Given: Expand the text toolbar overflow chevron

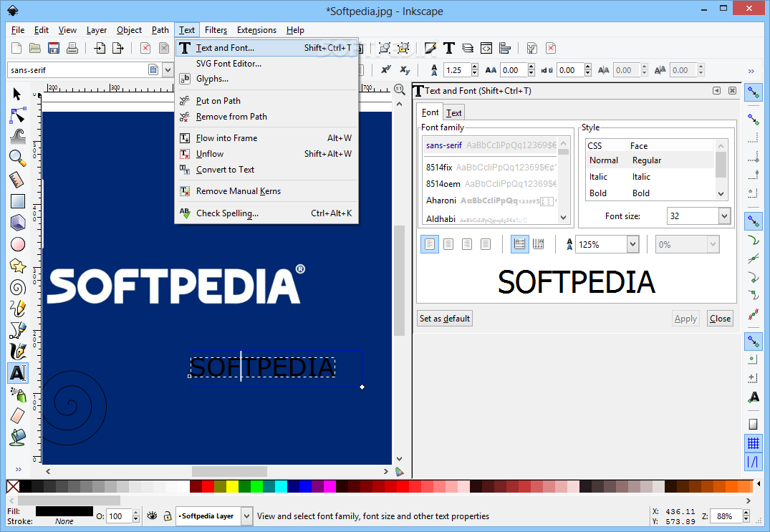Looking at the screenshot, I should tap(751, 71).
